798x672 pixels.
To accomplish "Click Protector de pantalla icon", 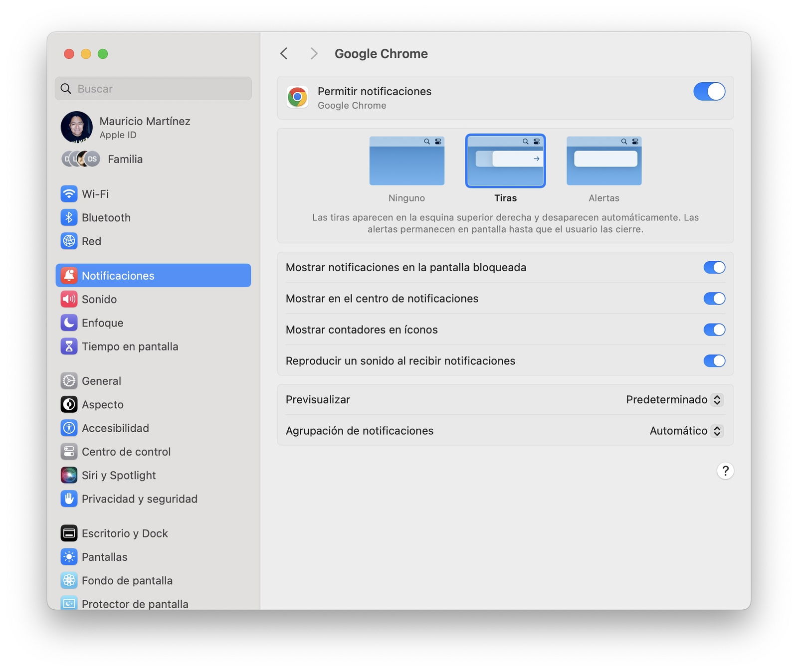I will coord(69,603).
